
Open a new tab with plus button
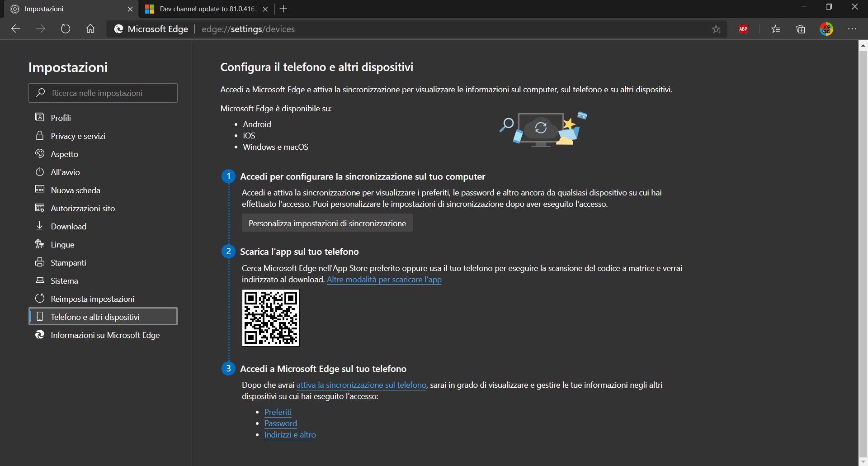tap(283, 9)
